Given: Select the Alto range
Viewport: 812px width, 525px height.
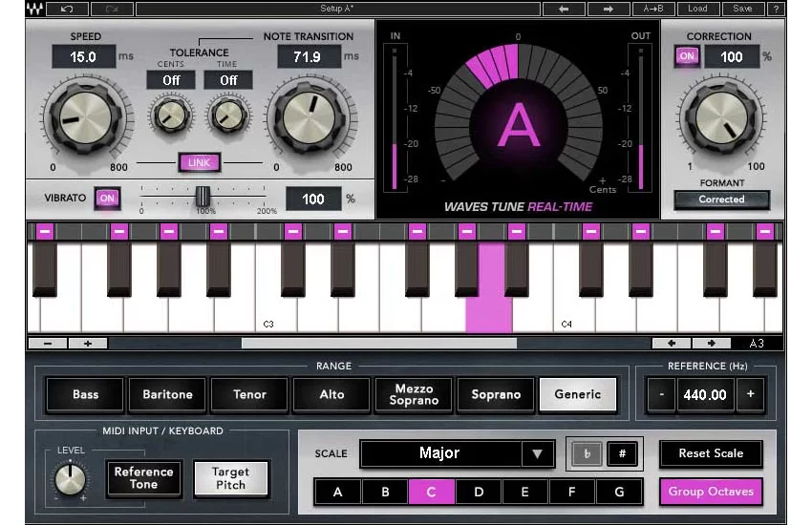Looking at the screenshot, I should coord(331,394).
